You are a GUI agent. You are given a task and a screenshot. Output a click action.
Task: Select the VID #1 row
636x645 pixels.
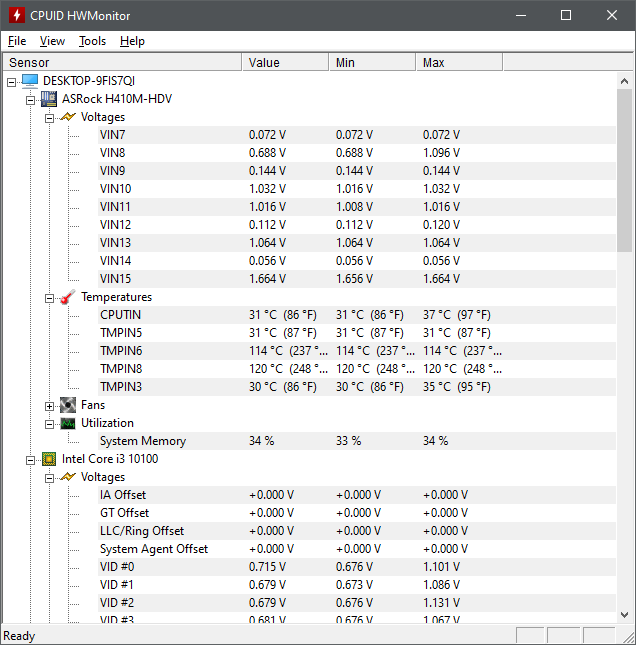pyautogui.click(x=357, y=585)
